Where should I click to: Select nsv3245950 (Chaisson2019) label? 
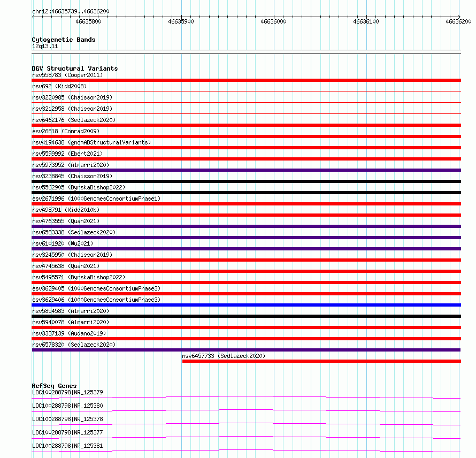click(72, 255)
